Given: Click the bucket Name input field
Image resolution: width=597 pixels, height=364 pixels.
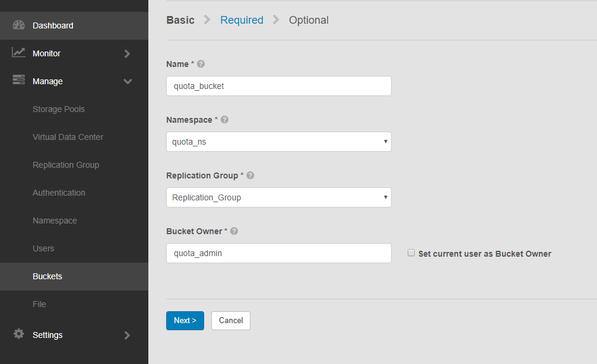Looking at the screenshot, I should click(278, 86).
